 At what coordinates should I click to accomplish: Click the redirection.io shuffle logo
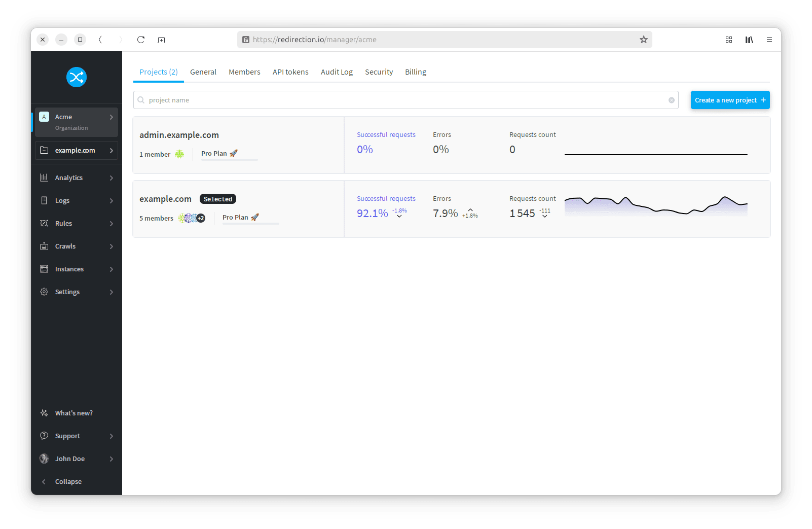77,77
